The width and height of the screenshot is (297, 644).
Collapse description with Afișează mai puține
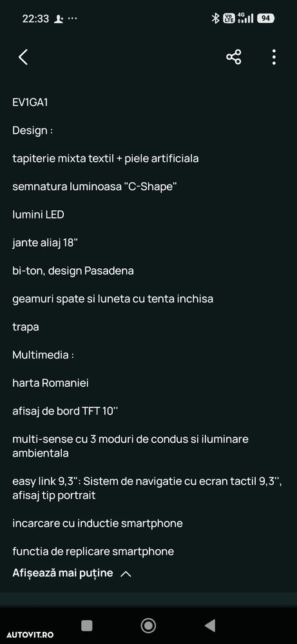(x=62, y=573)
